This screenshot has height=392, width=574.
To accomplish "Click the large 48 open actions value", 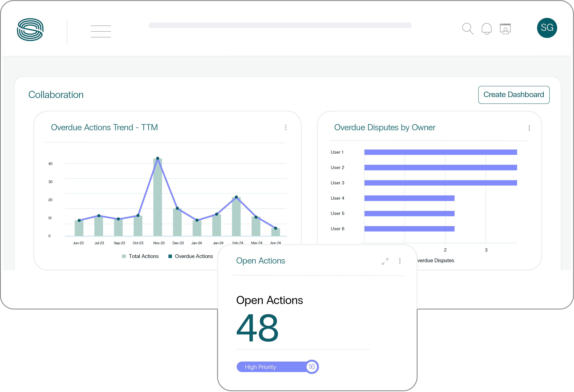I will [257, 328].
